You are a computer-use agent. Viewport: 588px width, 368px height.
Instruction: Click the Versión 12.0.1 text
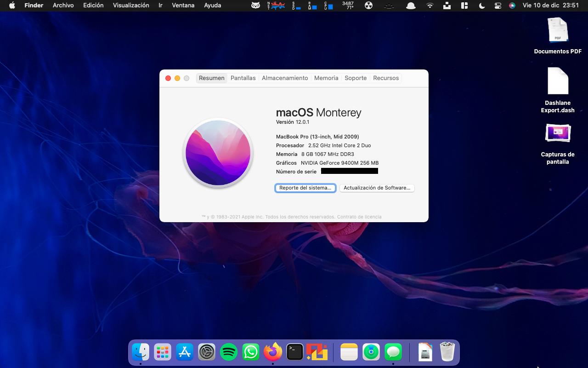293,122
